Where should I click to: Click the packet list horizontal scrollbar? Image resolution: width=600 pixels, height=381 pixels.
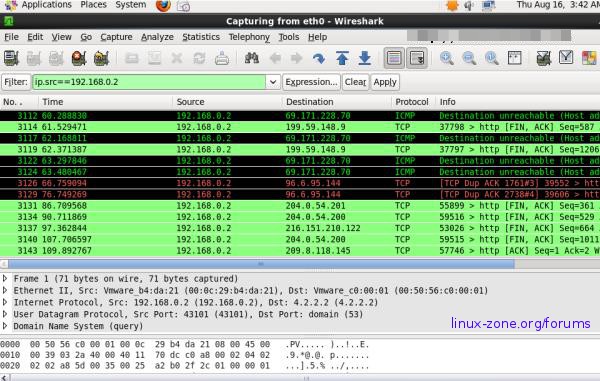tap(261, 264)
